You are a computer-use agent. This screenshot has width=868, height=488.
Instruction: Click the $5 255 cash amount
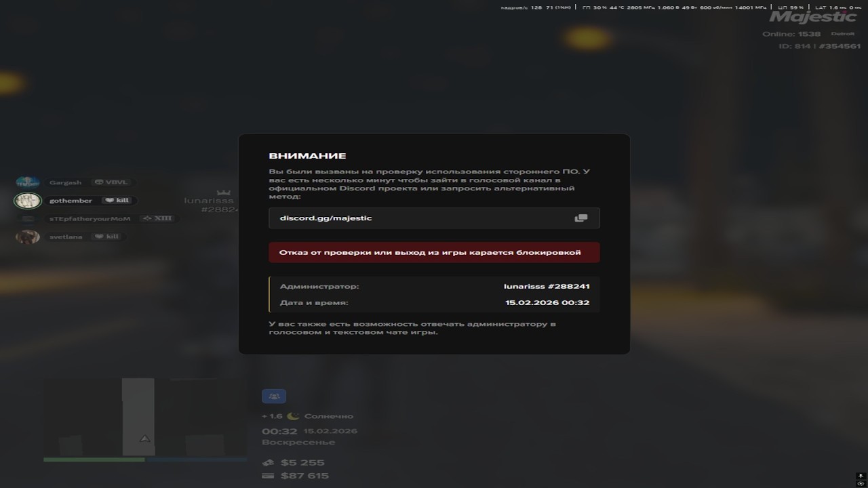302,463
